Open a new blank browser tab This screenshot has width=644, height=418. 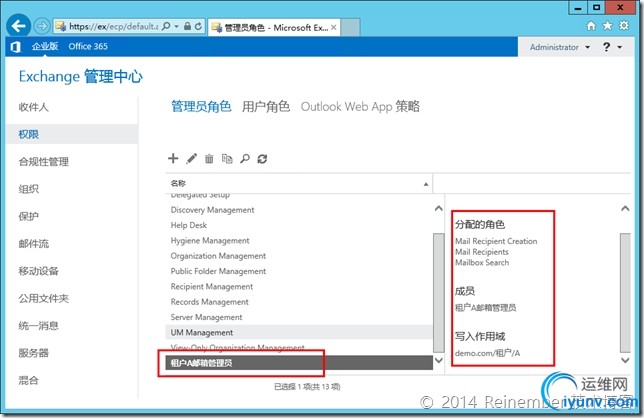350,28
